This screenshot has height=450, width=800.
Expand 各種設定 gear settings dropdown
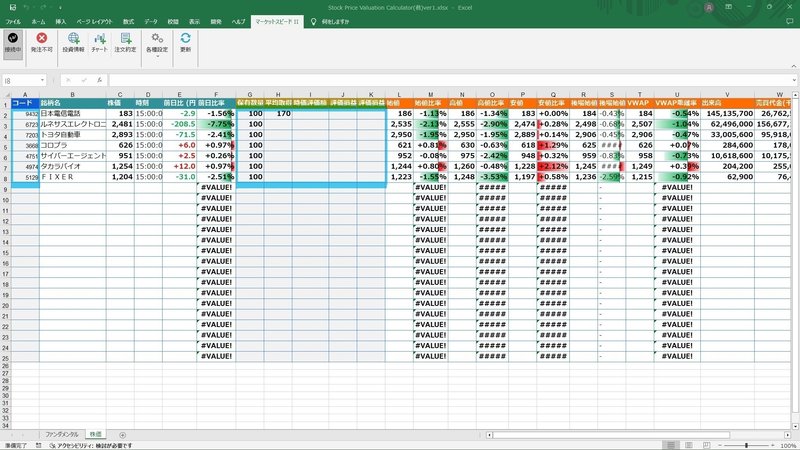pos(157,43)
